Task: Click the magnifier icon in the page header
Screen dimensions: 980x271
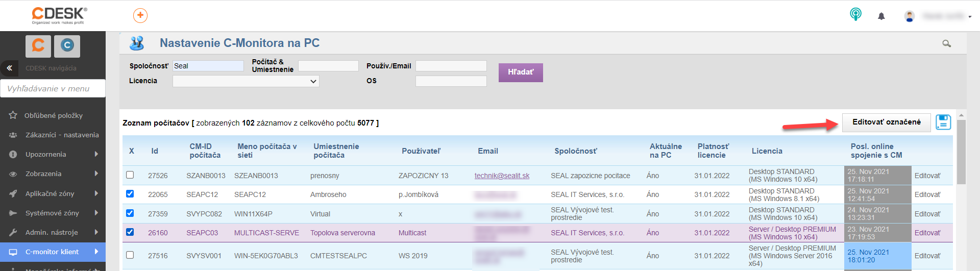Action: [946, 44]
